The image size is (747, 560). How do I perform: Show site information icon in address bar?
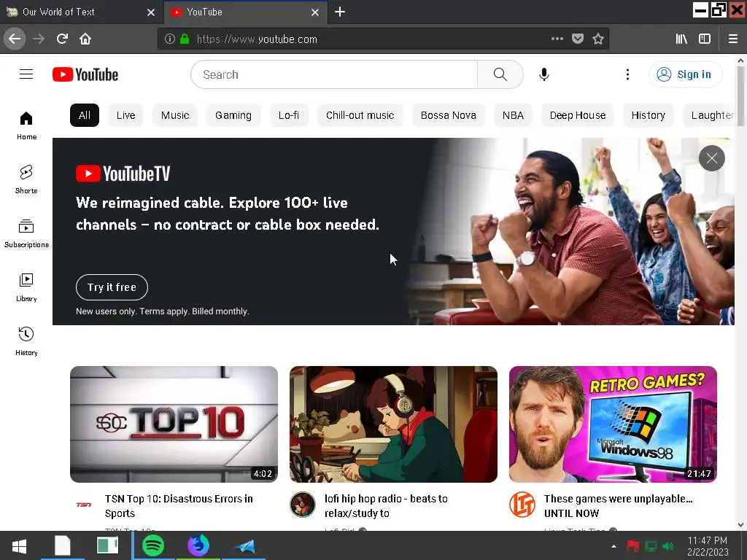(169, 39)
